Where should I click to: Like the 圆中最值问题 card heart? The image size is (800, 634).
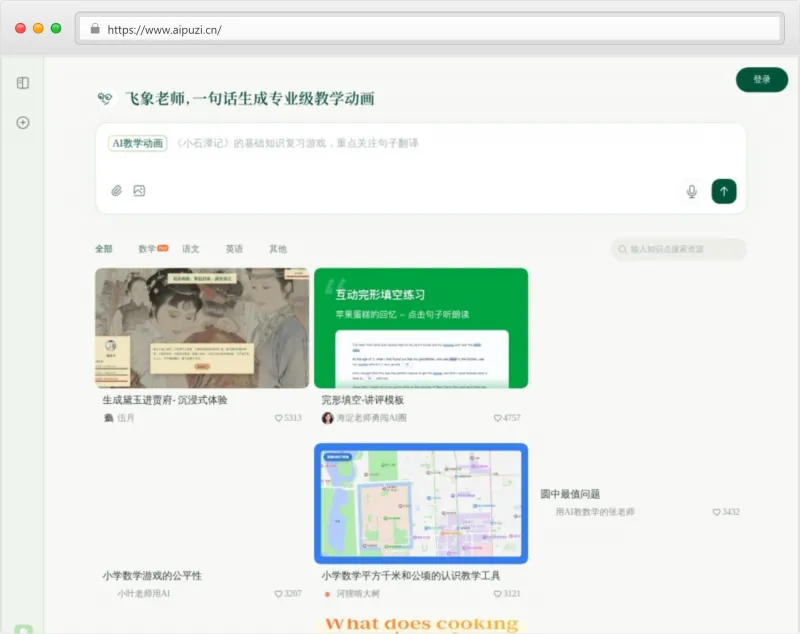click(x=716, y=512)
